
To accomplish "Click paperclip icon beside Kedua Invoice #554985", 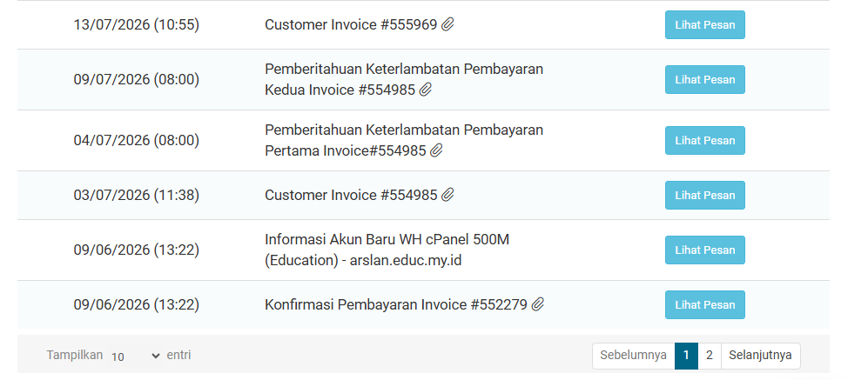I will [x=425, y=90].
